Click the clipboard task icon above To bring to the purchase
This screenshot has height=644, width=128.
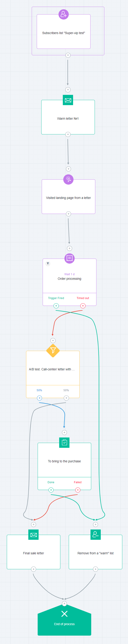pyautogui.click(x=64, y=443)
